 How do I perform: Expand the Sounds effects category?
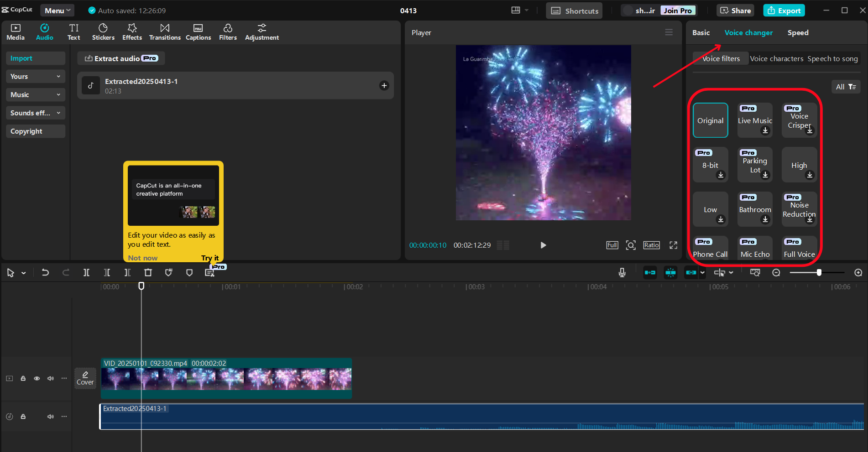click(x=35, y=113)
